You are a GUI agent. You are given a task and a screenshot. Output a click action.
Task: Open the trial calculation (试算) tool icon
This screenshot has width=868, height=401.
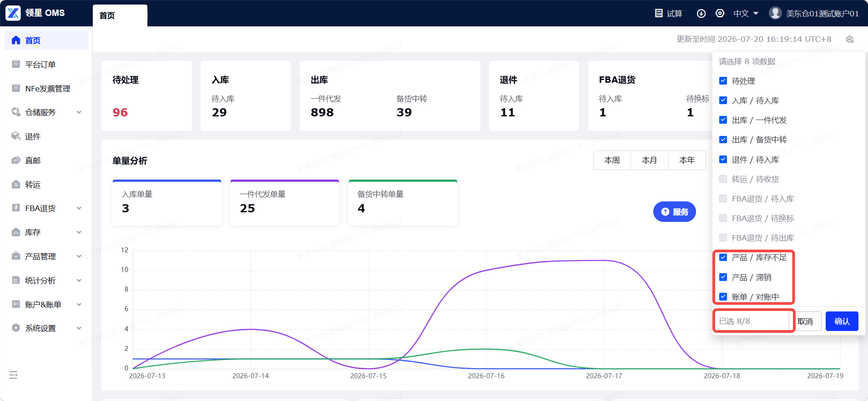coord(659,14)
